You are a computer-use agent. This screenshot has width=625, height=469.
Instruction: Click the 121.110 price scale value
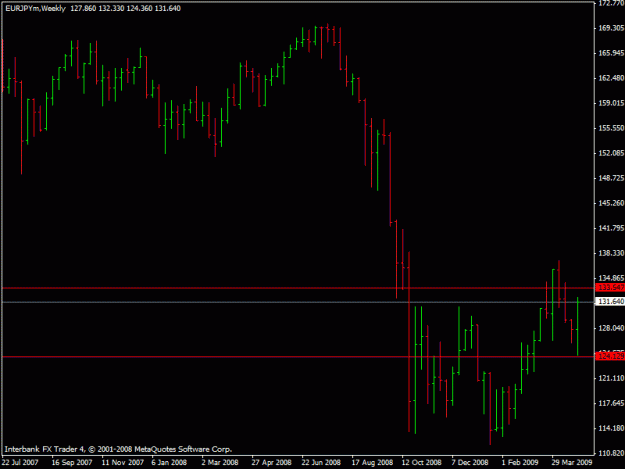611,378
